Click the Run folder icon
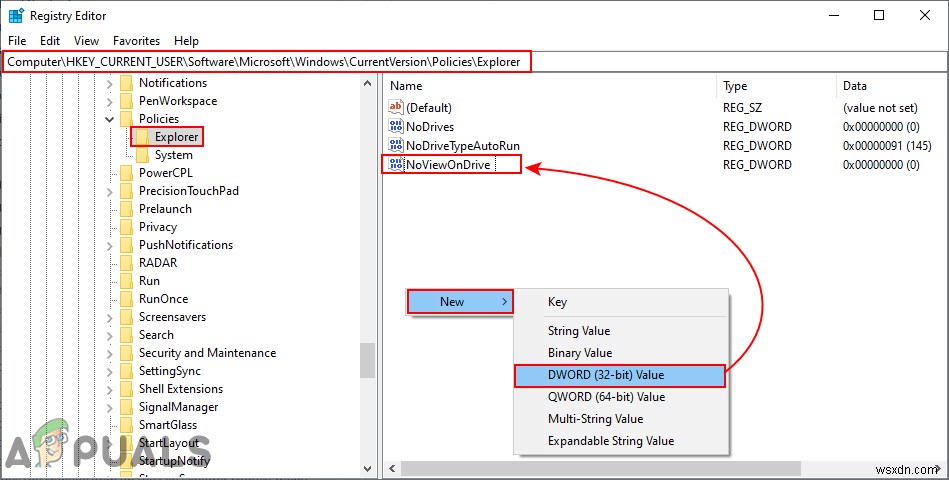Screen dimensions: 949x480 [126, 281]
